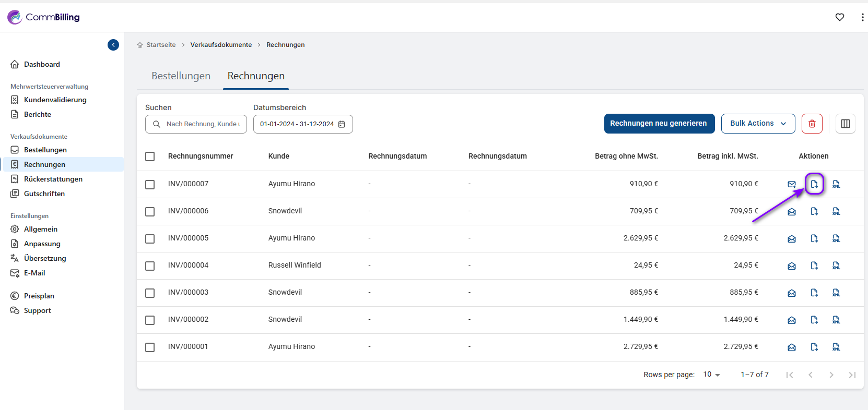868x410 pixels.
Task: Expand the Bulk Actions dropdown
Action: click(x=758, y=124)
